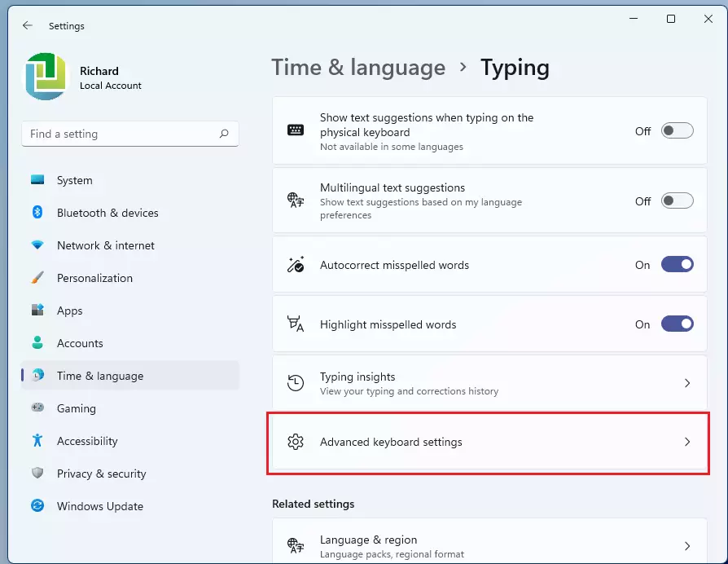728x564 pixels.
Task: Open Apps label in sidebar
Action: (x=70, y=311)
